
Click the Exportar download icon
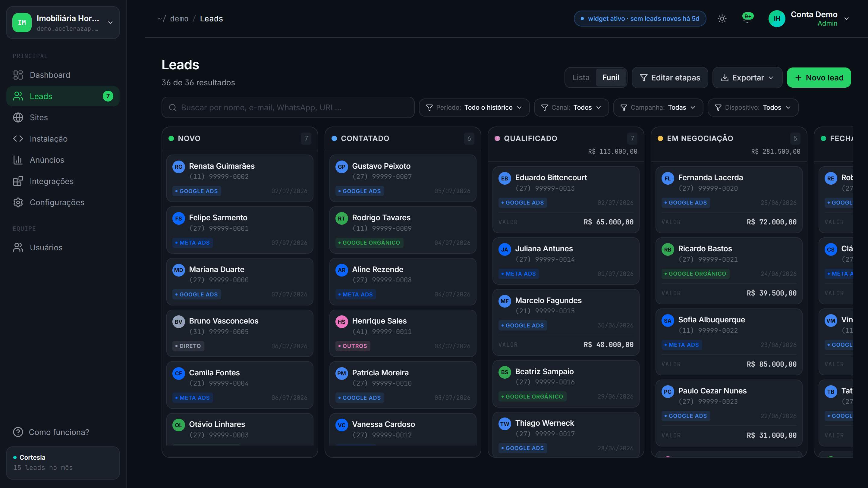[725, 78]
